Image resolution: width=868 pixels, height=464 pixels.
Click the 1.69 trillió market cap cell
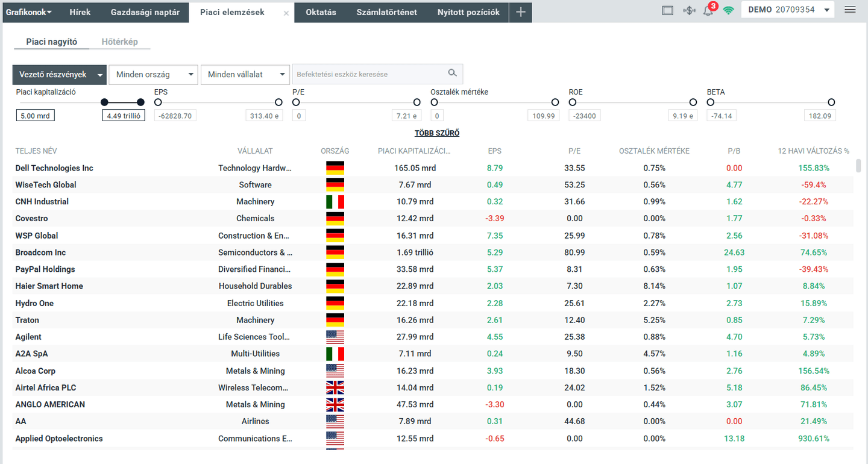coord(415,252)
